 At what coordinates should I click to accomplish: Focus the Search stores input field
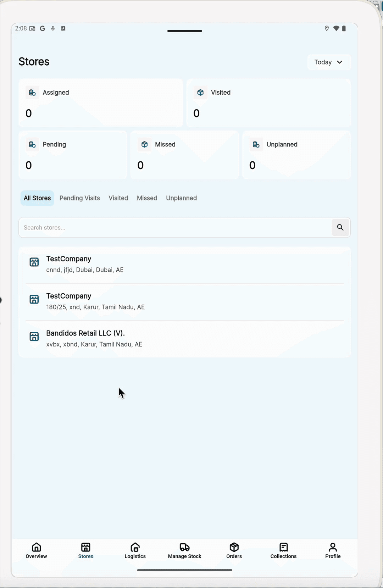(x=176, y=227)
